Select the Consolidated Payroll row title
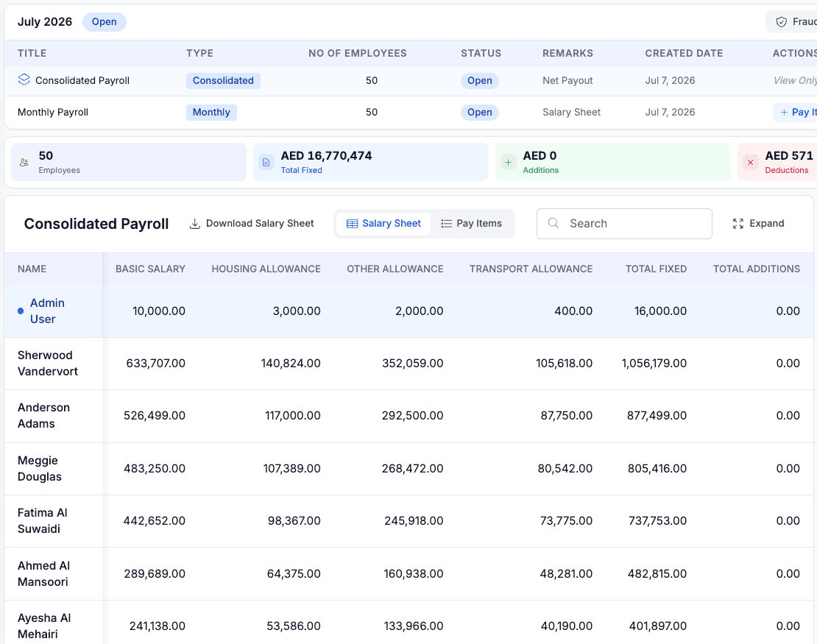The image size is (817, 644). [82, 81]
